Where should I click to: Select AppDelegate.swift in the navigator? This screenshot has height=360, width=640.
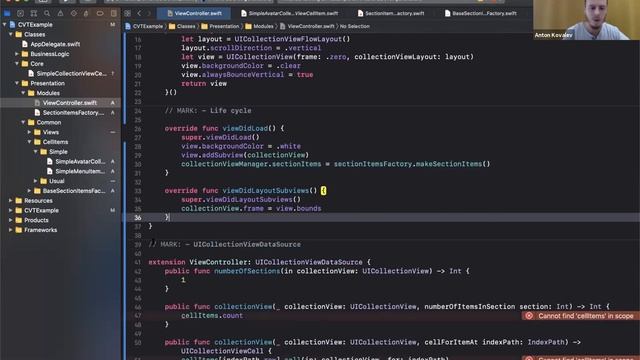55,44
